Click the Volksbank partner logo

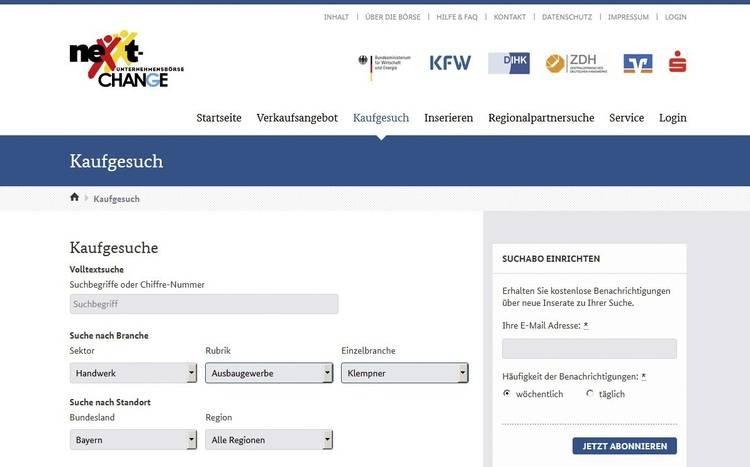(638, 63)
